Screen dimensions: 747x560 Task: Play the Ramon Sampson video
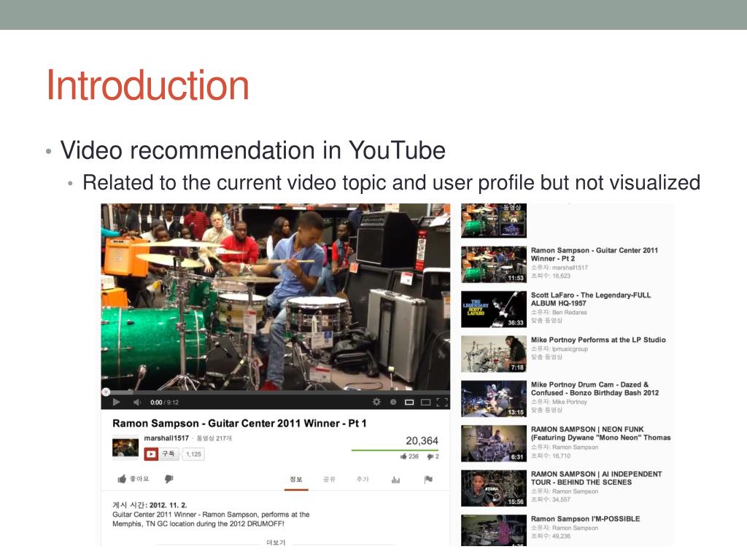pos(116,402)
